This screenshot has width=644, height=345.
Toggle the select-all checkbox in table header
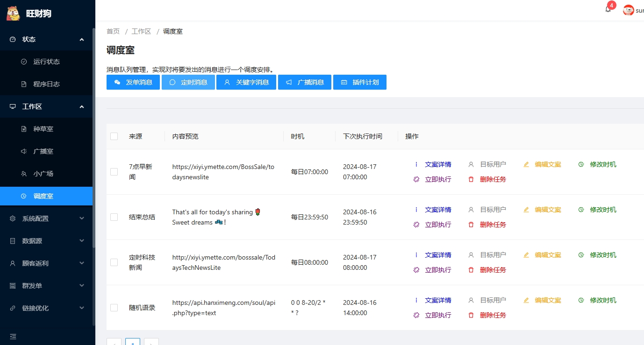114,136
